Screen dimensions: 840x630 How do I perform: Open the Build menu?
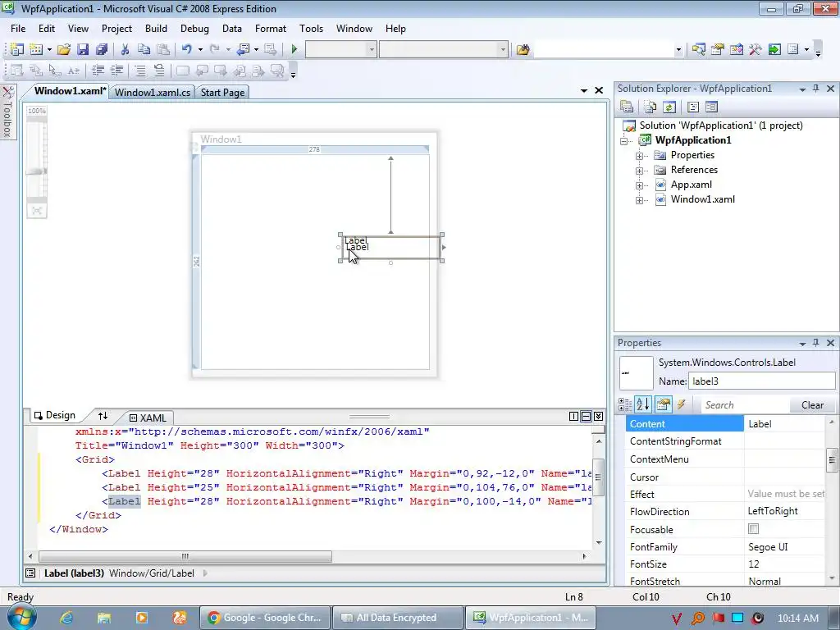pos(156,29)
